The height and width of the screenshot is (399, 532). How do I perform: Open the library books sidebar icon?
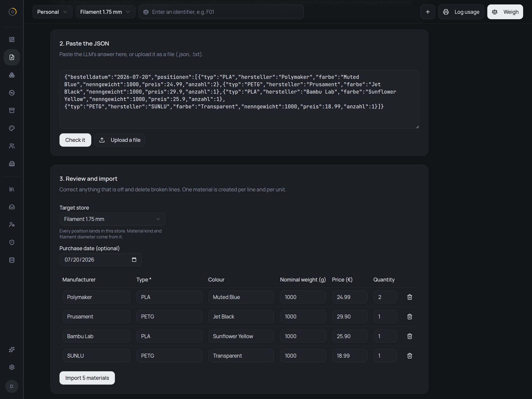point(12,189)
